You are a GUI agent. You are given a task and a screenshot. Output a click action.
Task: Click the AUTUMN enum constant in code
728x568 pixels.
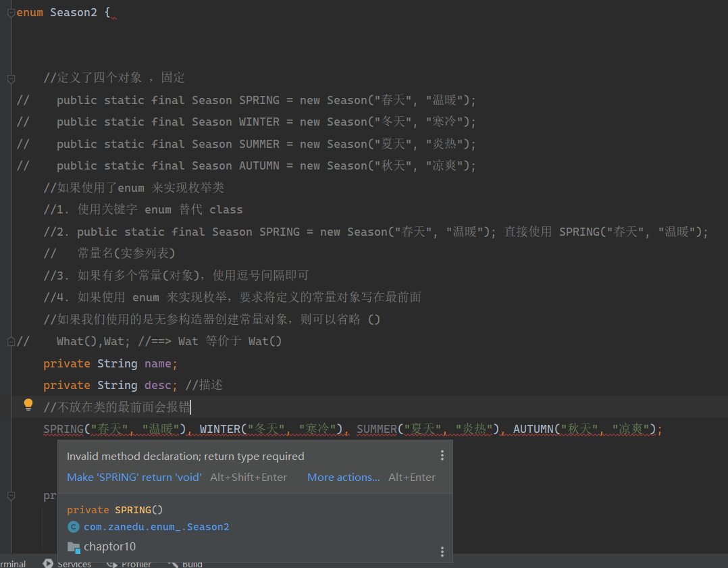(534, 429)
